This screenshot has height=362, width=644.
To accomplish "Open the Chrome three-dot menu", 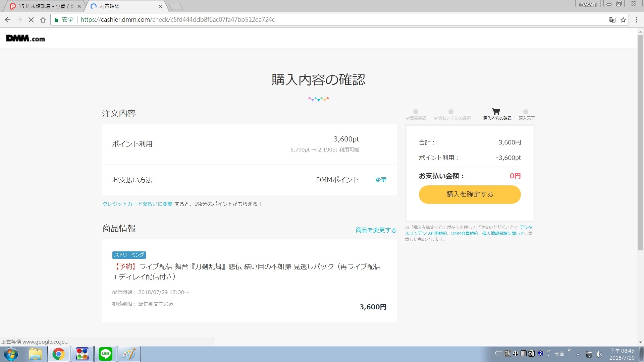I will click(x=637, y=20).
